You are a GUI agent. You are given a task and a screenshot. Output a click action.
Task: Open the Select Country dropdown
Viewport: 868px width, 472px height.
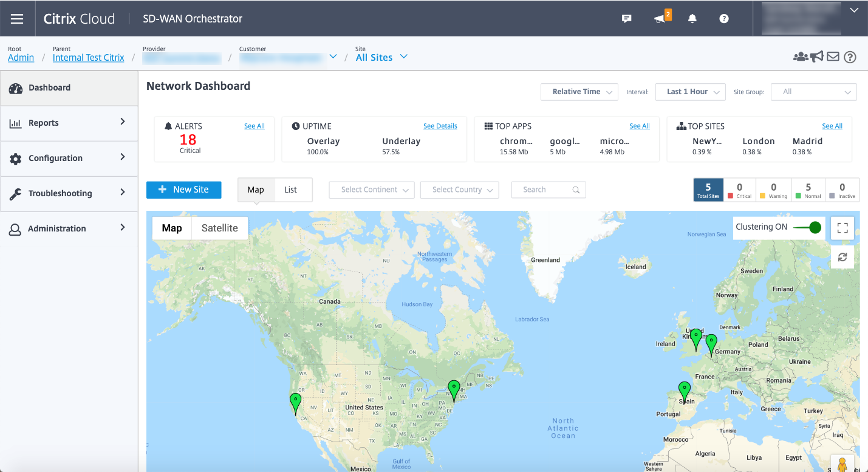(460, 190)
